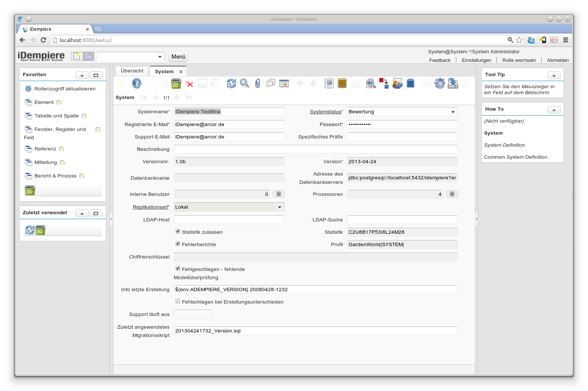The width and height of the screenshot is (588, 391).
Task: Toggle Fehlgeschlagen - fehlende Modellüberprüfung checkbox
Action: [x=178, y=269]
